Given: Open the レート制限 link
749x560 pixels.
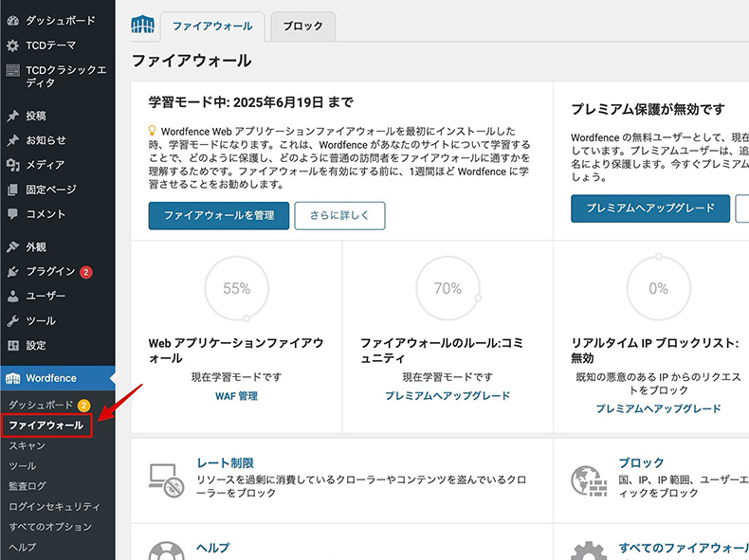Looking at the screenshot, I should tap(225, 463).
